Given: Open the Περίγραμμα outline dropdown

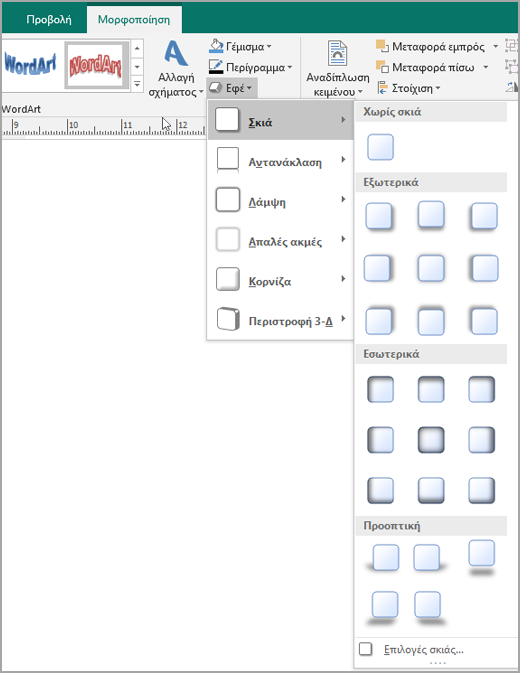Looking at the screenshot, I should (251, 67).
